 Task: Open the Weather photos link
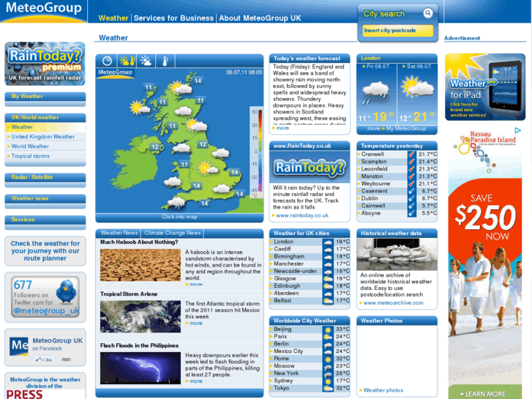pyautogui.click(x=383, y=390)
